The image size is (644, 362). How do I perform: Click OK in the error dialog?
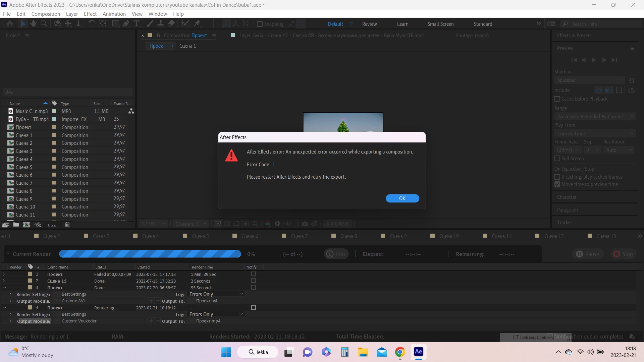(402, 198)
